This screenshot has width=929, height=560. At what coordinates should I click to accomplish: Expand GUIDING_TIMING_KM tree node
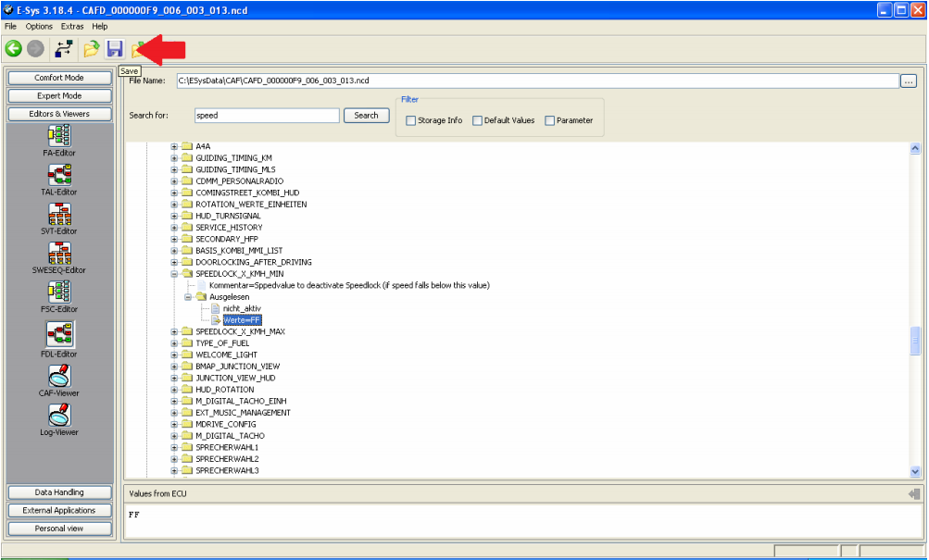point(174,158)
